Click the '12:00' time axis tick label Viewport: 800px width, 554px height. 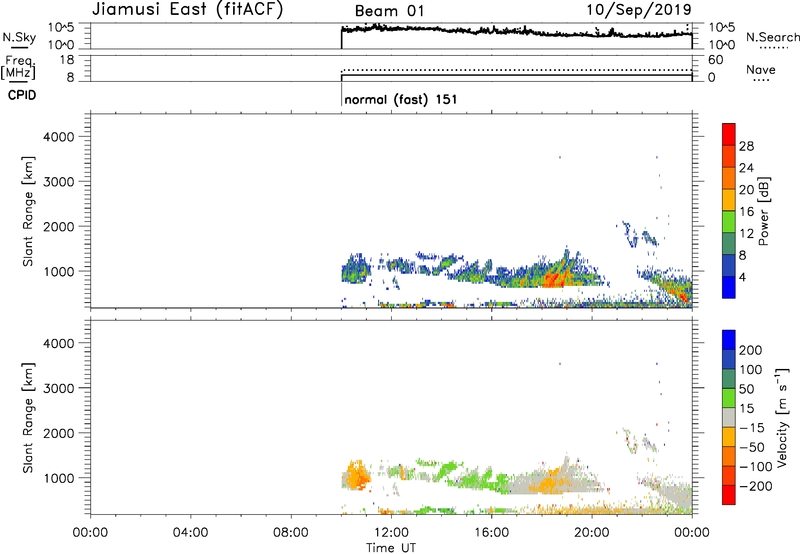tap(391, 533)
